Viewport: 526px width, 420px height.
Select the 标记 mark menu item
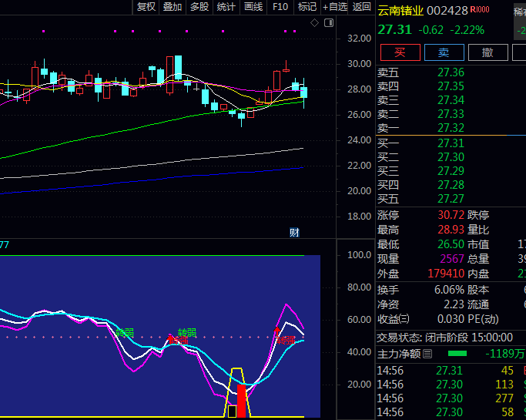[x=307, y=7]
